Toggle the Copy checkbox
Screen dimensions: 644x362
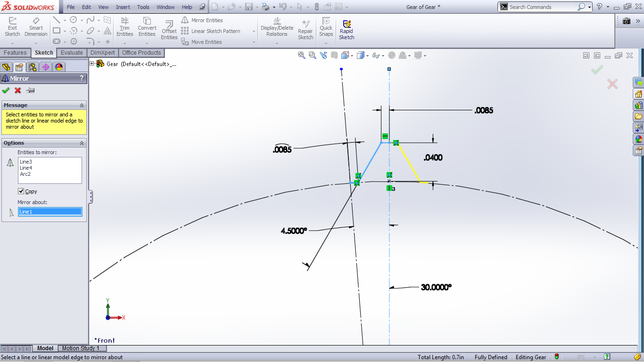click(x=21, y=191)
